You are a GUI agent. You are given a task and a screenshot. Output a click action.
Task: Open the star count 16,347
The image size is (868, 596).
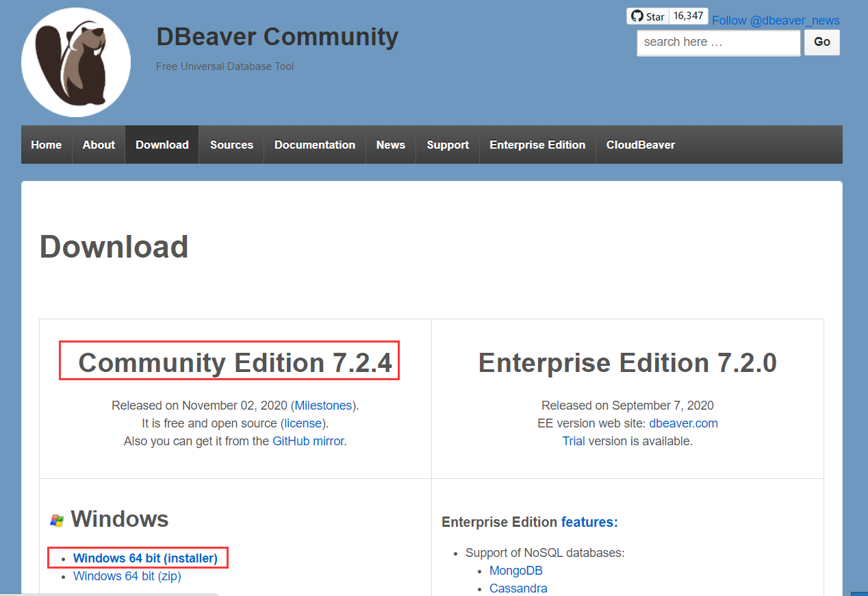click(689, 15)
